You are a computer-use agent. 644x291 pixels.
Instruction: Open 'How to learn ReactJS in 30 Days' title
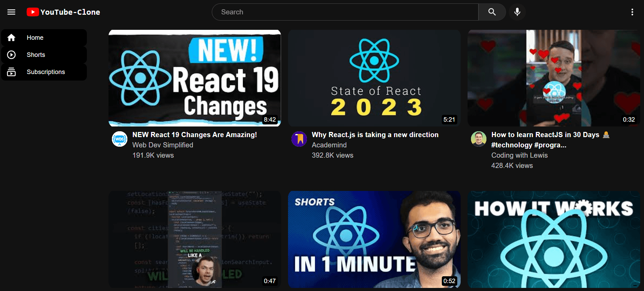click(551, 140)
